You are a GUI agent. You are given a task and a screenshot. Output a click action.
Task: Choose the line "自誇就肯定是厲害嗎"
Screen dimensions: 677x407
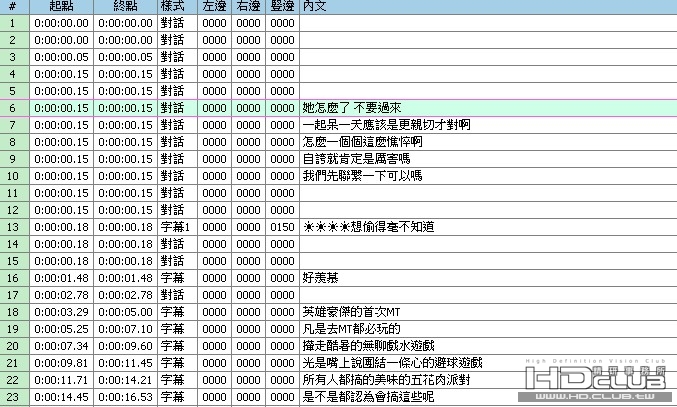(x=356, y=159)
